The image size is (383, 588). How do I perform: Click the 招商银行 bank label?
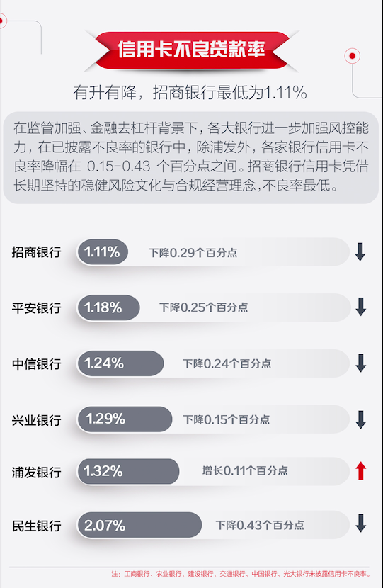36,252
